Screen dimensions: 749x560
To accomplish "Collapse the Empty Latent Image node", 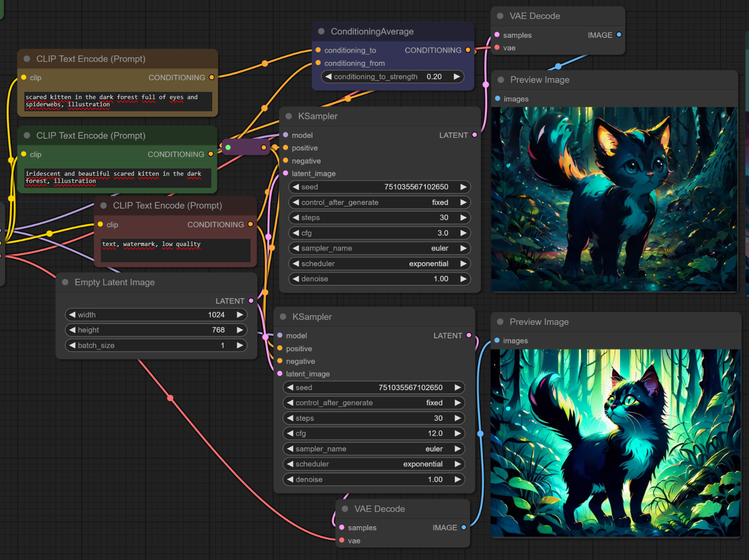I will [65, 282].
